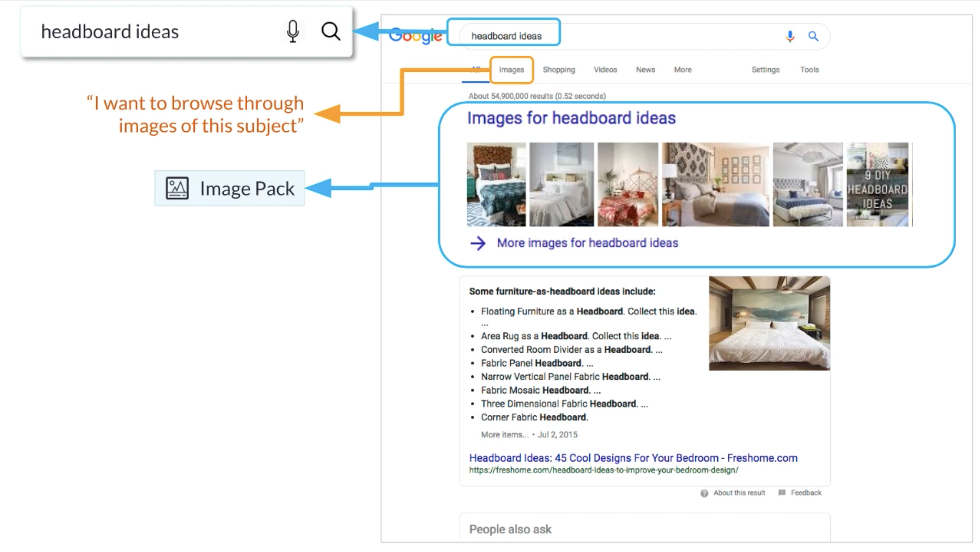This screenshot has height=552, width=980.
Task: Open the Videos tab
Action: (605, 70)
